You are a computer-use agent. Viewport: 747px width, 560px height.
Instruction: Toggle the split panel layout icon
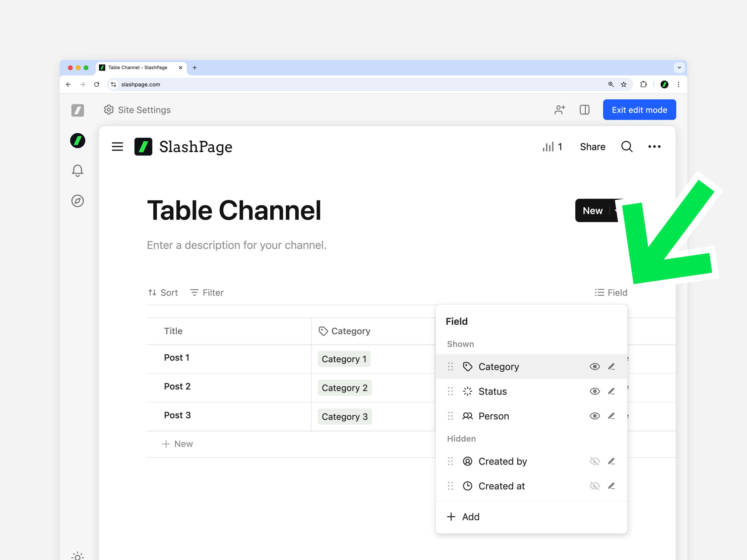point(585,110)
